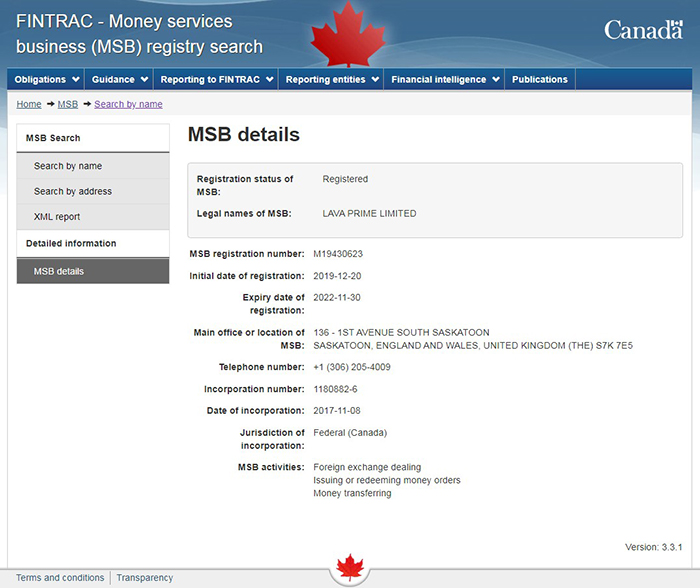Open the Guidance menu
This screenshot has width=700, height=588.
click(119, 79)
